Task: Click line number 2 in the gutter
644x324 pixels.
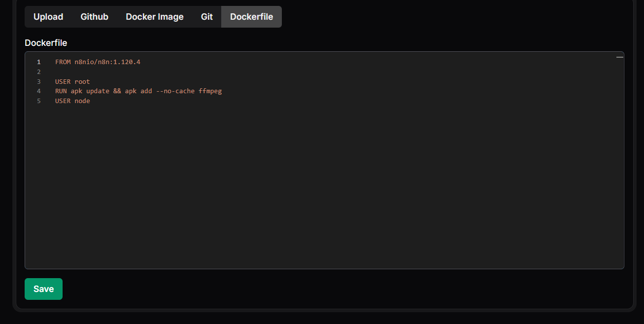Action: (x=38, y=72)
